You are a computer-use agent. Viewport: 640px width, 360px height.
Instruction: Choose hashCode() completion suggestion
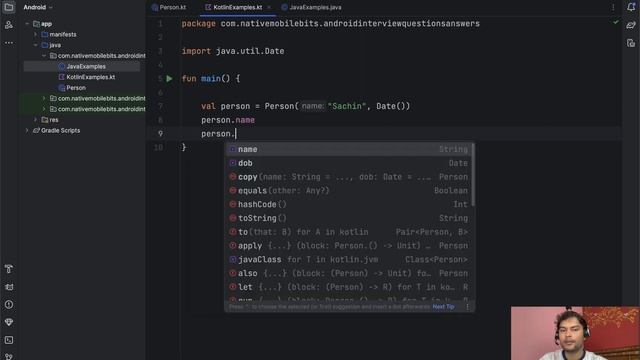click(x=349, y=204)
